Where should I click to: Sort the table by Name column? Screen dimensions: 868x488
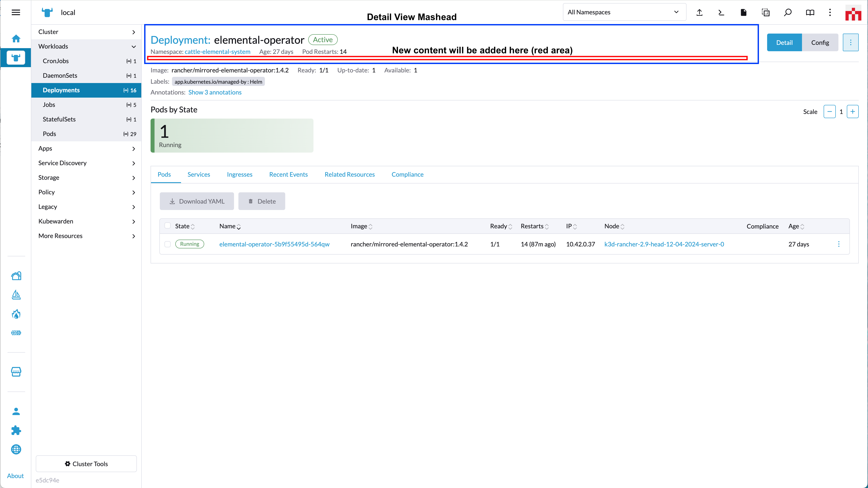(x=230, y=226)
